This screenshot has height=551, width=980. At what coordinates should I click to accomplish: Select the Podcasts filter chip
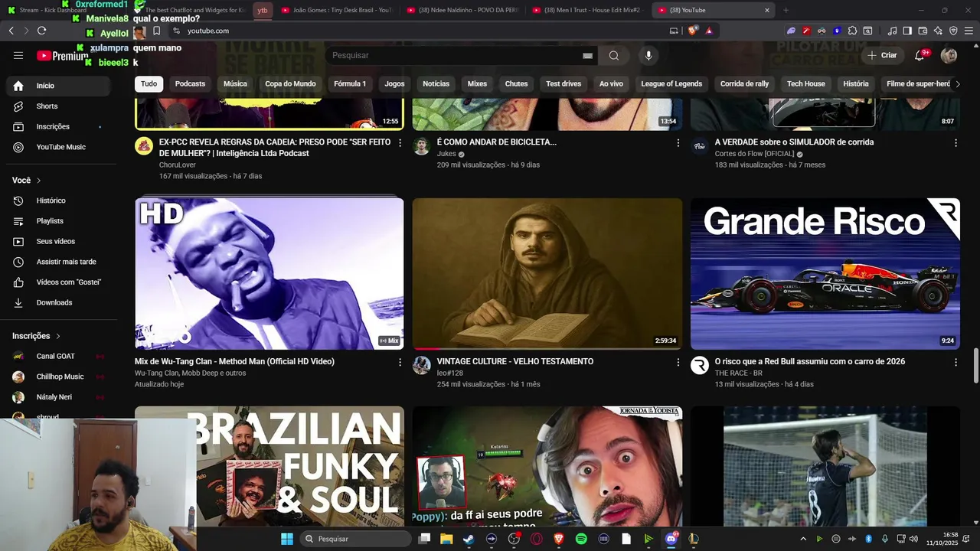point(190,83)
